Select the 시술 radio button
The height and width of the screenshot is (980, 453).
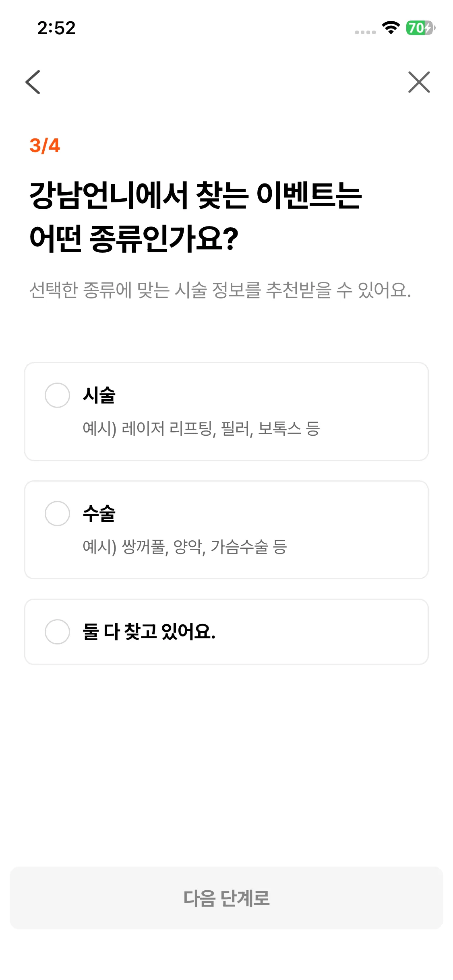57,395
